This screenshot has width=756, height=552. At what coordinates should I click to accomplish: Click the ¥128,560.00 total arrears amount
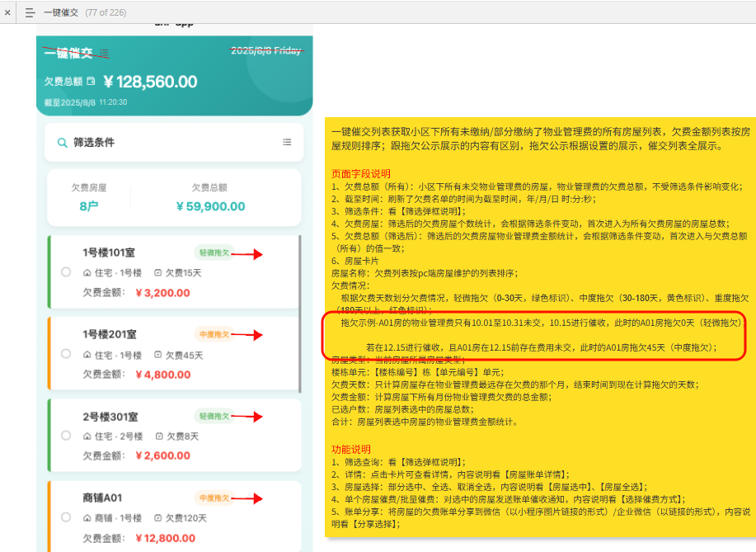pos(156,82)
